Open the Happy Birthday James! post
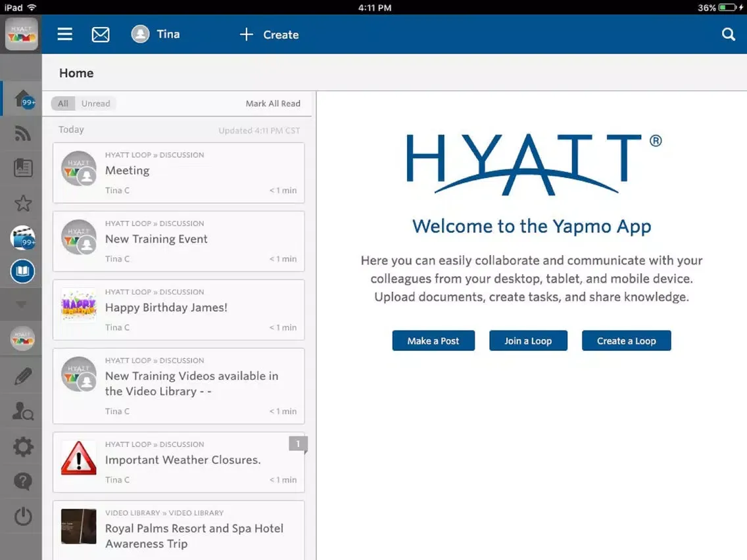This screenshot has width=747, height=560. [x=179, y=310]
